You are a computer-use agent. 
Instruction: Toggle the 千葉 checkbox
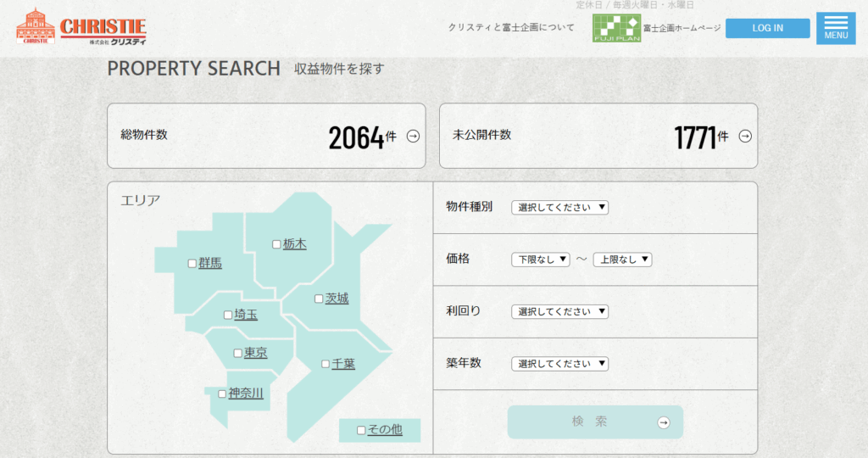pyautogui.click(x=325, y=364)
